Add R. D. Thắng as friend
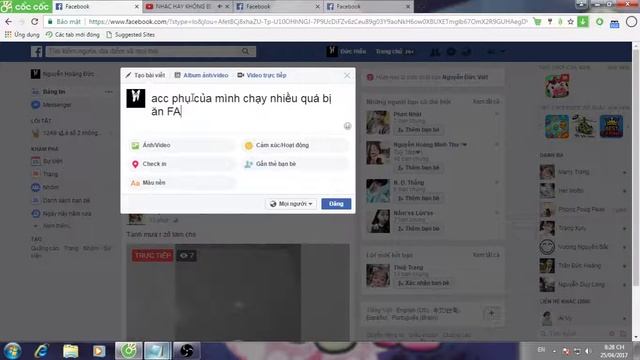 click(419, 198)
